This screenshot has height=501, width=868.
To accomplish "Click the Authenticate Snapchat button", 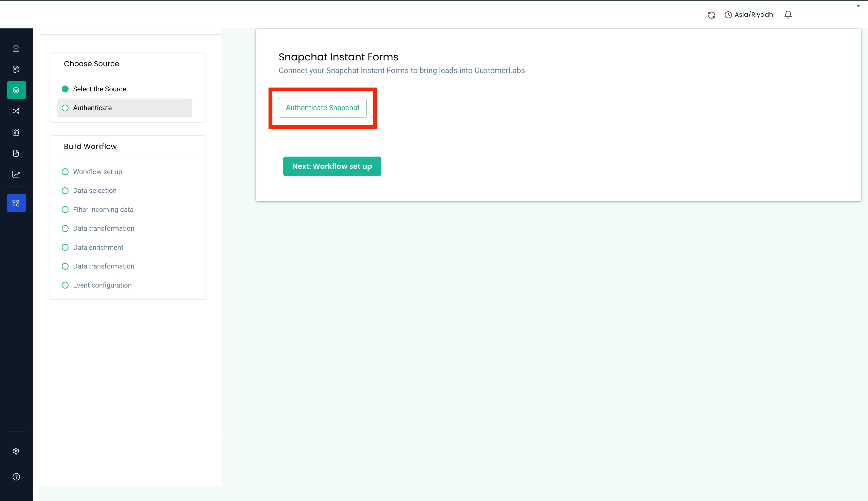I will pos(322,108).
